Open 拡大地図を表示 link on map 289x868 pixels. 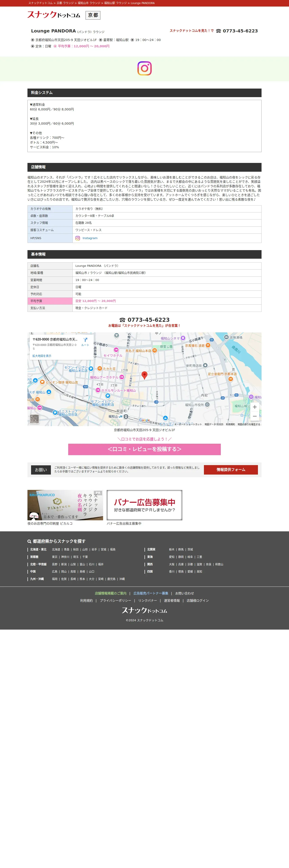click(42, 356)
